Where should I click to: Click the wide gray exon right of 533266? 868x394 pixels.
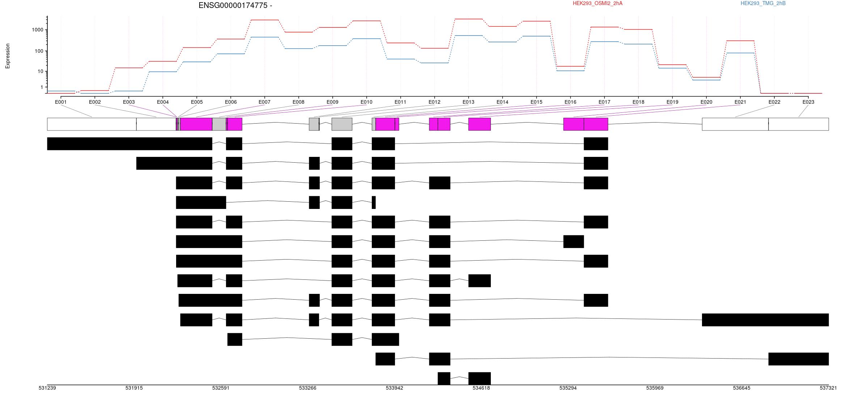pyautogui.click(x=342, y=124)
